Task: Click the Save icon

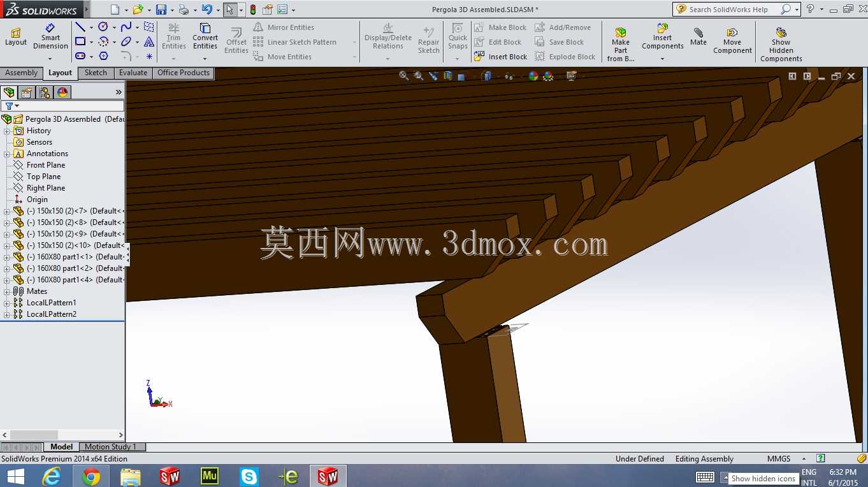Action: [161, 10]
